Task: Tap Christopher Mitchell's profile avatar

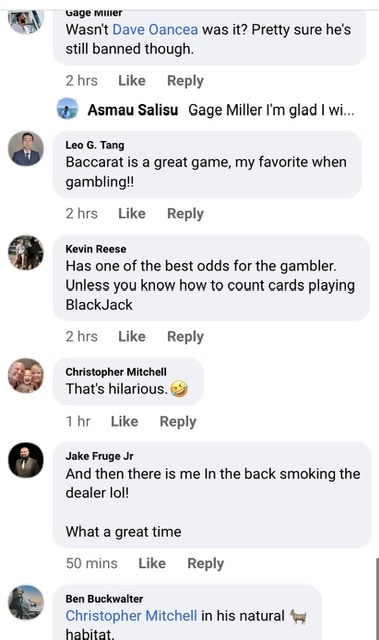Action: click(x=26, y=376)
